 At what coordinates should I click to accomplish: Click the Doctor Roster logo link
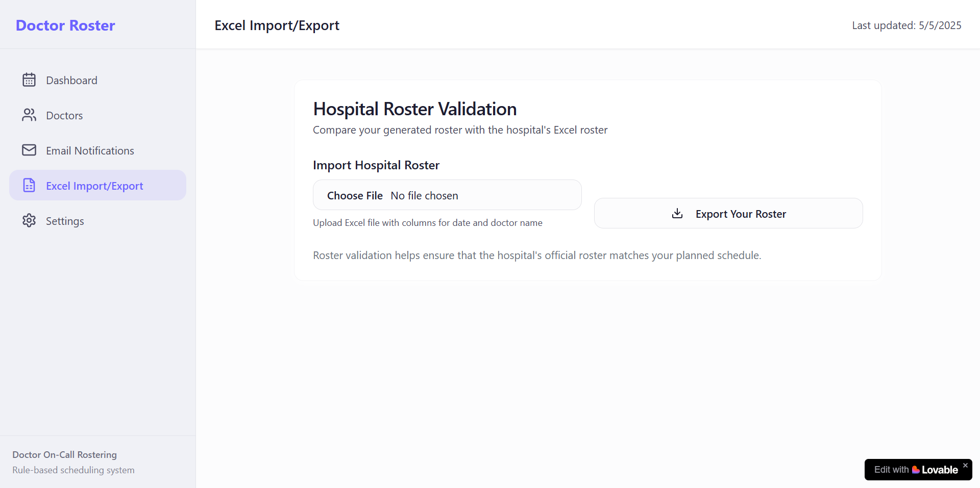[x=65, y=25]
